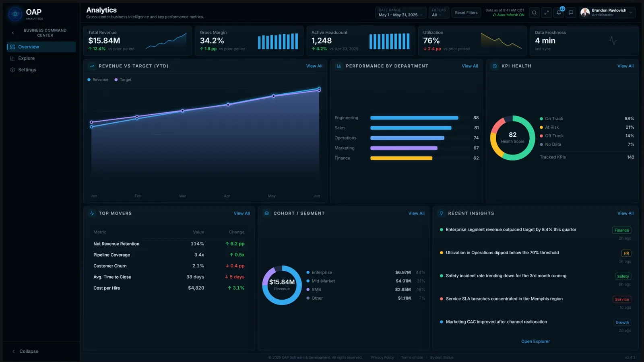Viewport: 644px width, 362px height.
Task: Click the Service insight tag
Action: click(x=622, y=300)
